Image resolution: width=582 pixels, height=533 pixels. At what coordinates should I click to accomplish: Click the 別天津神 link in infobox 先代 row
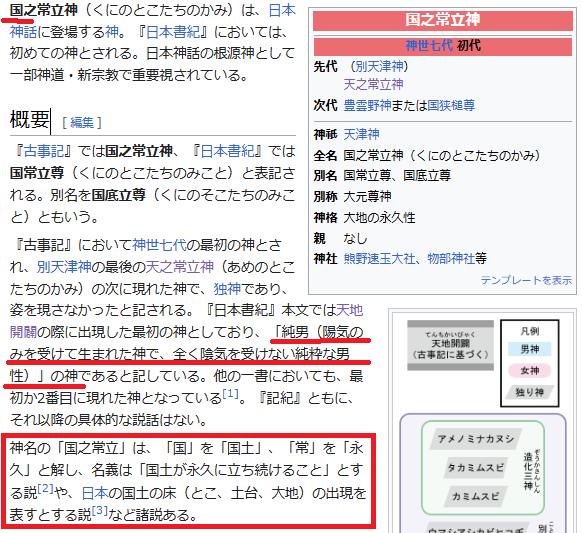tap(379, 66)
